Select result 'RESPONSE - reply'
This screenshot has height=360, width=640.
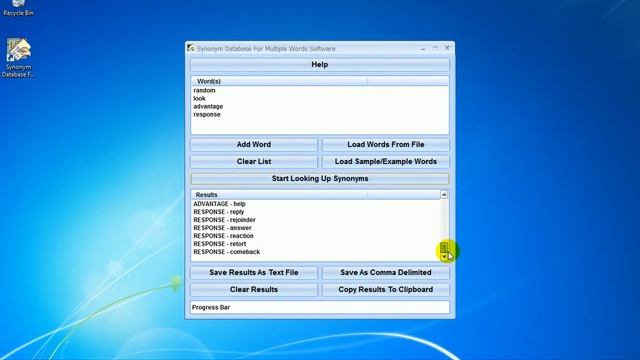pos(218,212)
